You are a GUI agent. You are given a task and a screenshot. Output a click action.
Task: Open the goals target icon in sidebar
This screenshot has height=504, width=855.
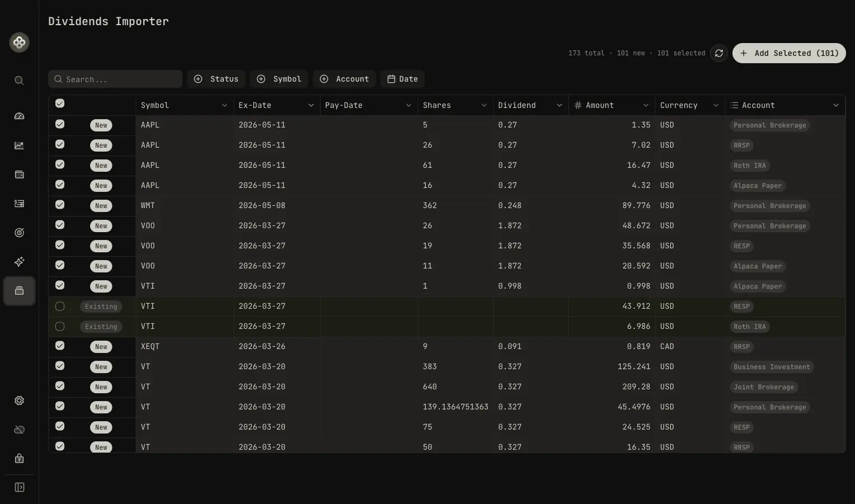[x=19, y=233]
